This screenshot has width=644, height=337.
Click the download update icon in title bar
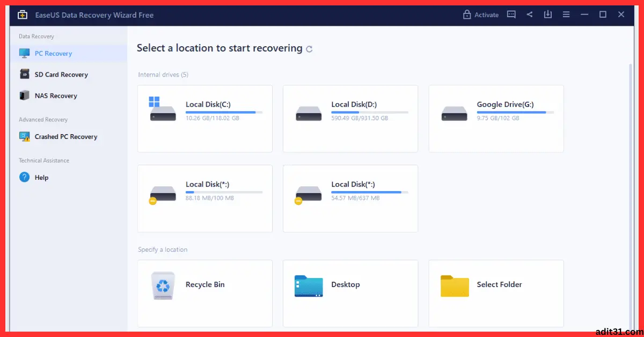point(547,14)
